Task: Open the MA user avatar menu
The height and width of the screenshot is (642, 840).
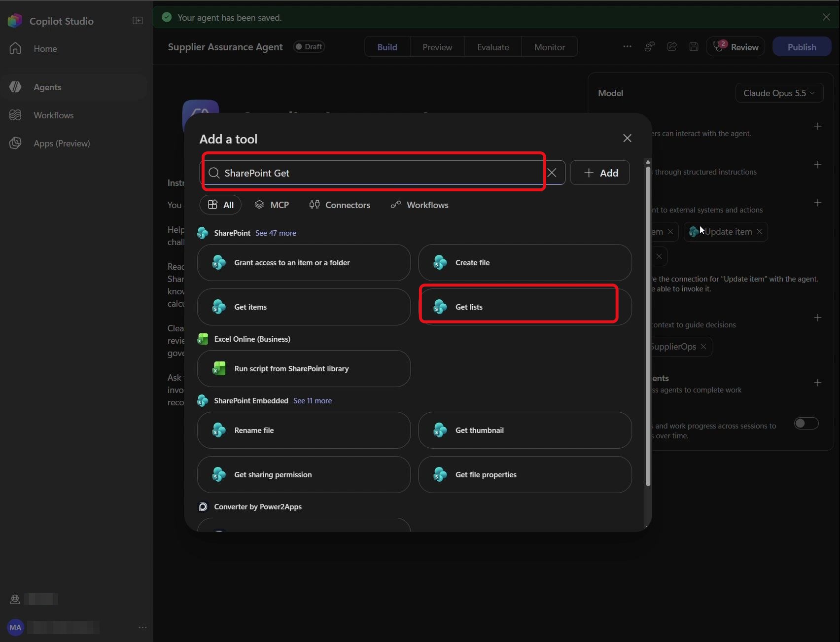Action: [15, 628]
